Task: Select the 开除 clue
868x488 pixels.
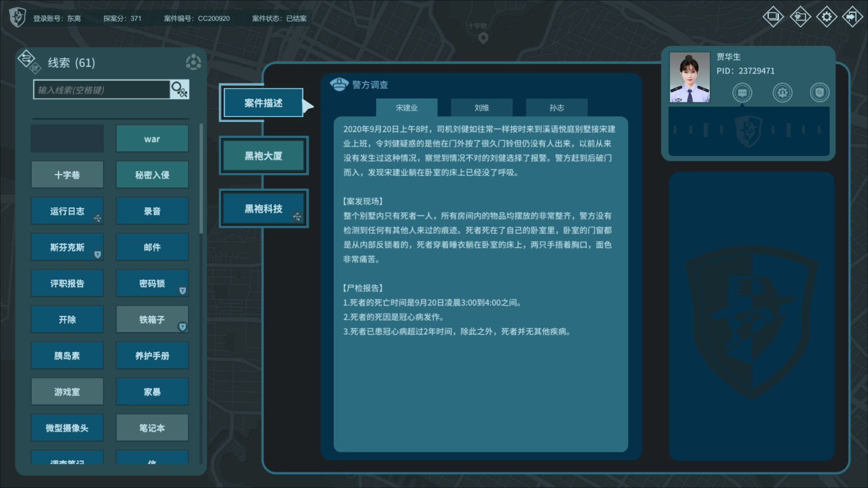Action: [67, 319]
